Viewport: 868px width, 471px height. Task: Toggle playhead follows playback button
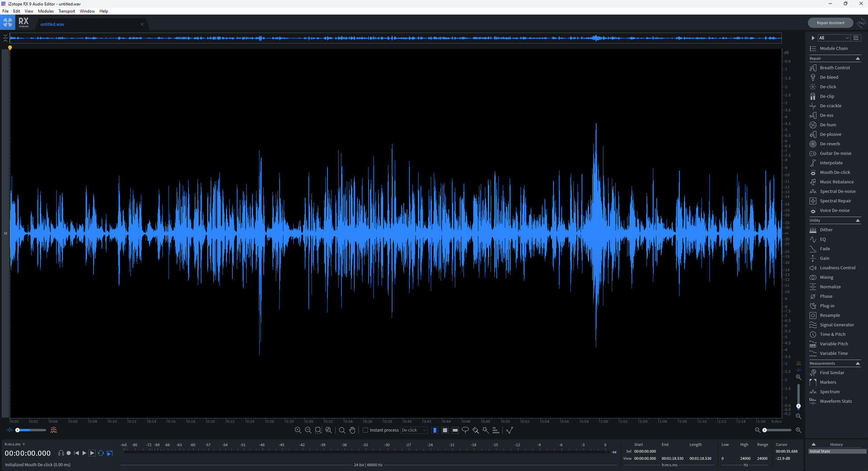coord(110,453)
